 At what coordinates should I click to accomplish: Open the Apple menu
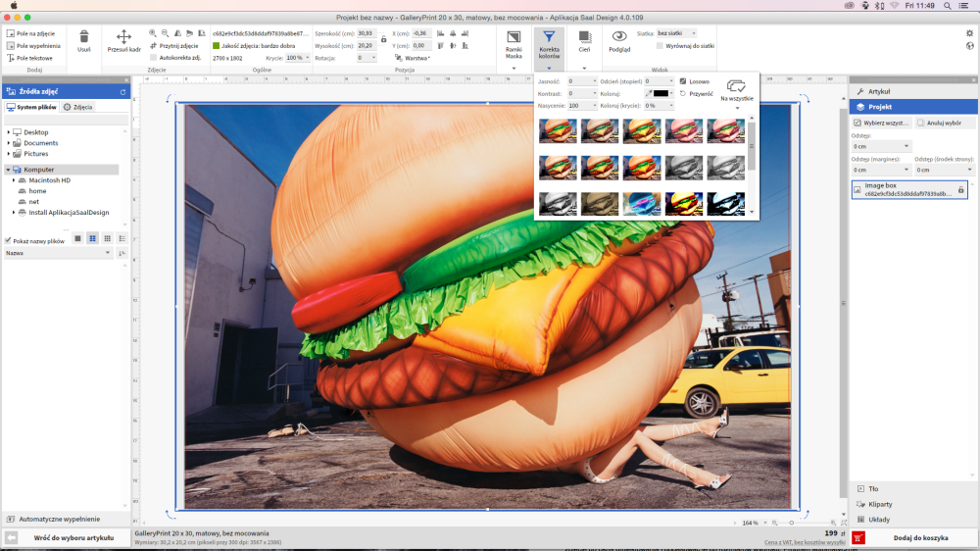tap(14, 6)
